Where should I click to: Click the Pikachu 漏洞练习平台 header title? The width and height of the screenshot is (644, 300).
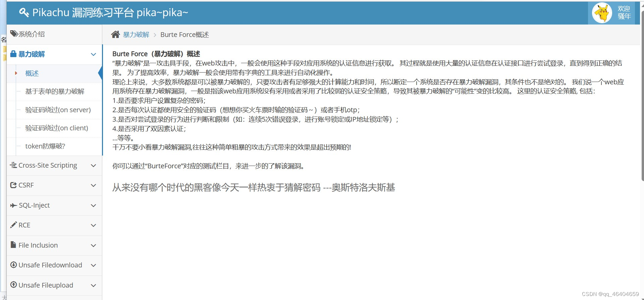110,12
